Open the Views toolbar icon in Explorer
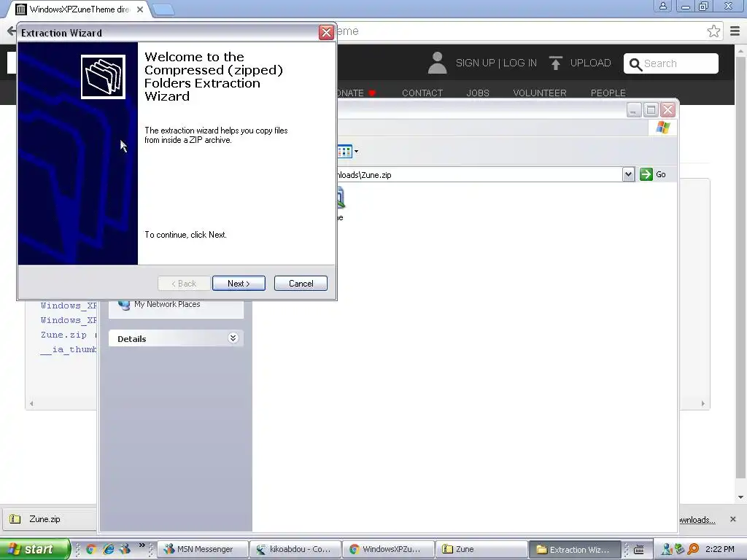This screenshot has width=747, height=560. [344, 152]
